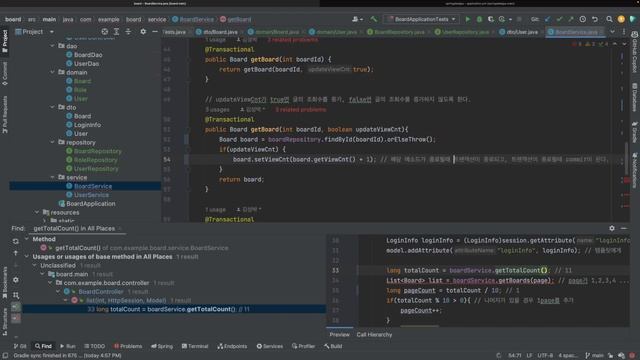Open Find tool window gear options at right
Viewport: 640px width, 360px height.
[612, 228]
